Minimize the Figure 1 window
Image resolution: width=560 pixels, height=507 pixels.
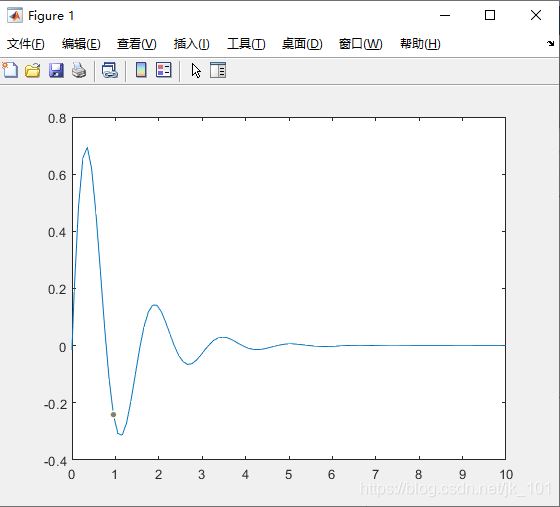click(x=445, y=15)
